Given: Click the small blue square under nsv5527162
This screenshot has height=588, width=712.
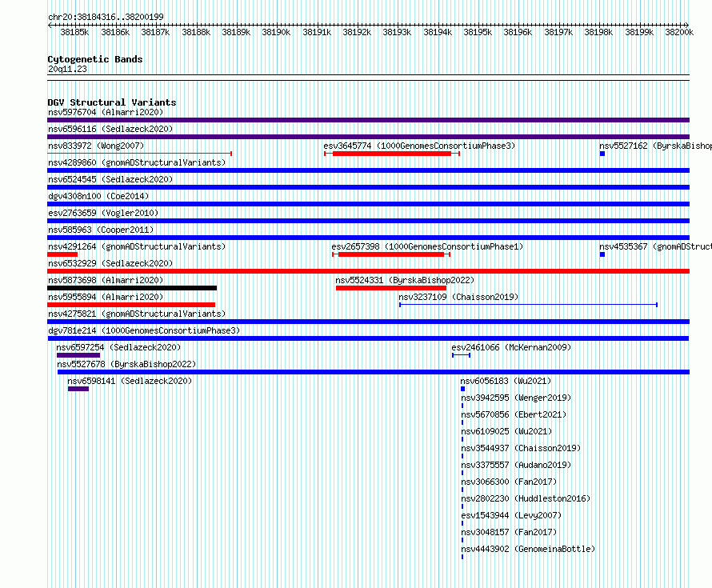Looking at the screenshot, I should (602, 154).
